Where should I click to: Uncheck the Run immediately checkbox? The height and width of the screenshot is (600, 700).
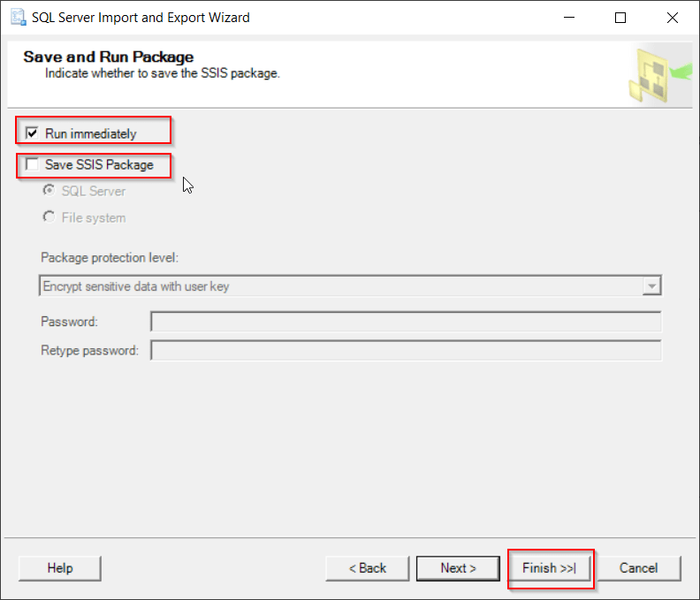pos(32,133)
